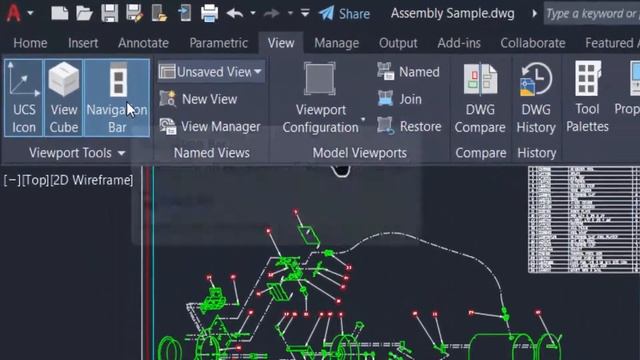The image size is (640, 360).
Task: Click the Compare panel title
Action: pos(481,153)
